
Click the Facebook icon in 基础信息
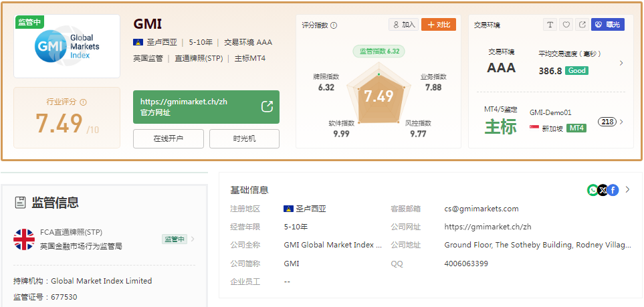click(x=613, y=190)
